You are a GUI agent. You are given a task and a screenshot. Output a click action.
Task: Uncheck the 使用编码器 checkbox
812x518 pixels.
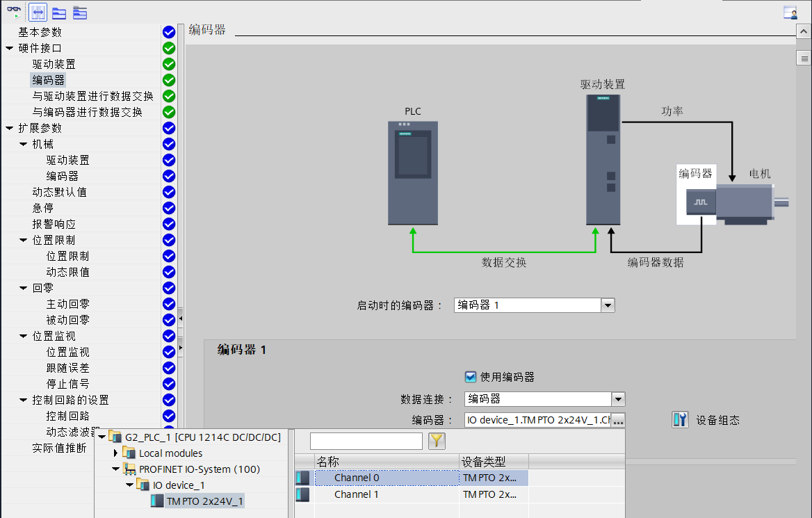pos(470,376)
